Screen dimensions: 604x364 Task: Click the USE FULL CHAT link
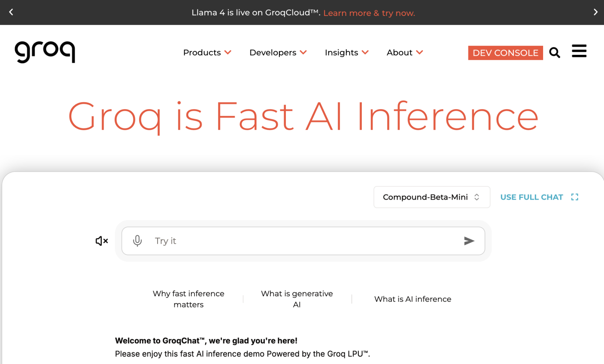(x=531, y=197)
